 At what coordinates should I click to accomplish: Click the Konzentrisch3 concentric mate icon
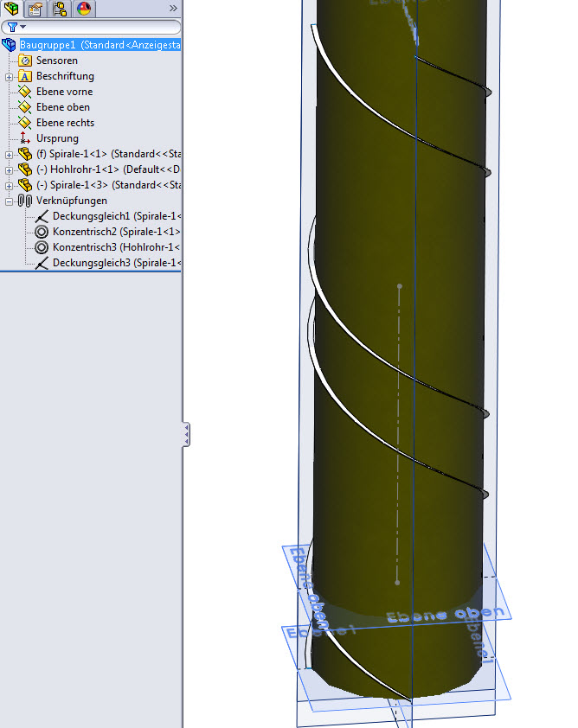point(42,247)
